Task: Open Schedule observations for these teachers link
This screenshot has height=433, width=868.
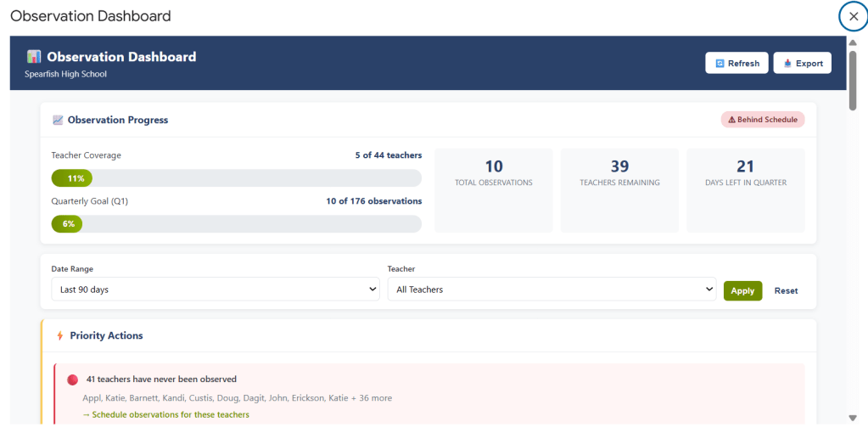Action: point(166,415)
